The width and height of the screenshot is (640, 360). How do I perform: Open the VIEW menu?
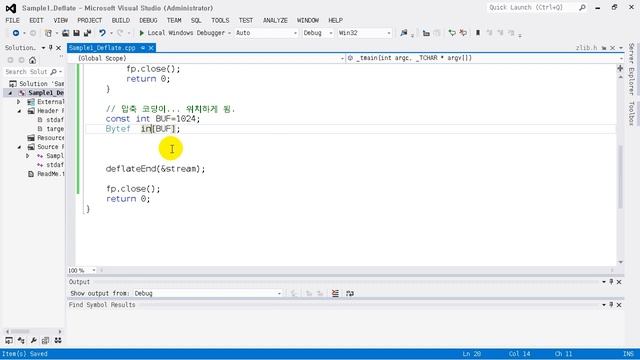(x=60, y=20)
